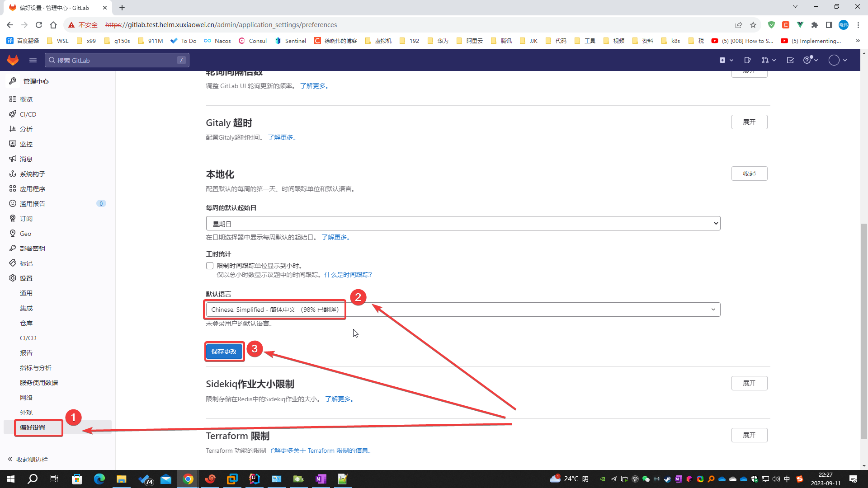
Task: Enable limit time tracking units to hours
Action: [x=210, y=266]
